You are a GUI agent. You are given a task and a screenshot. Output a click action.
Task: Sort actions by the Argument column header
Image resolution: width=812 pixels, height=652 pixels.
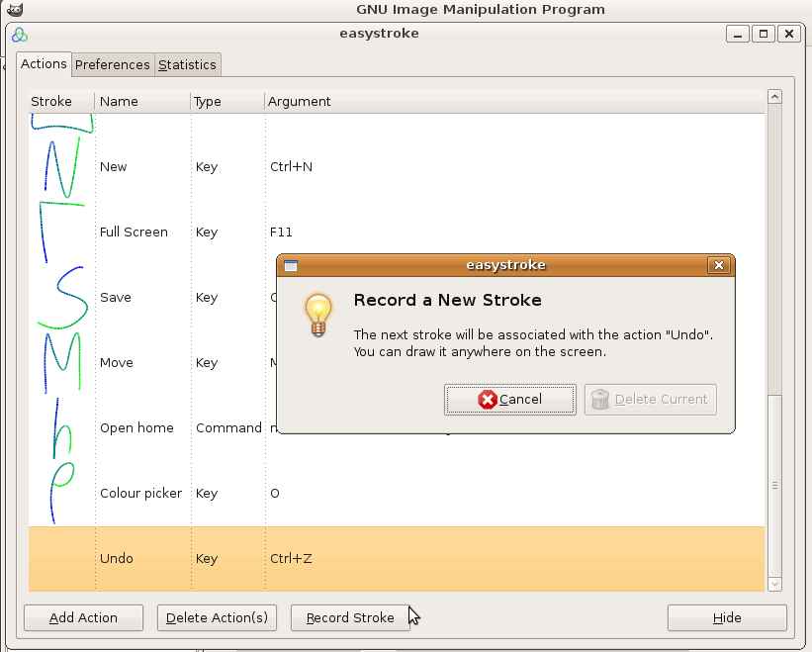tap(515, 102)
